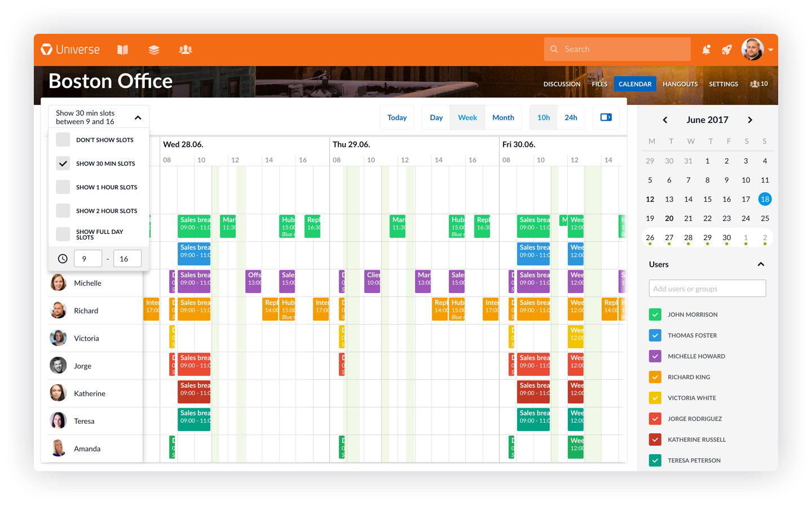
Task: Open notifications bell icon
Action: 706,50
